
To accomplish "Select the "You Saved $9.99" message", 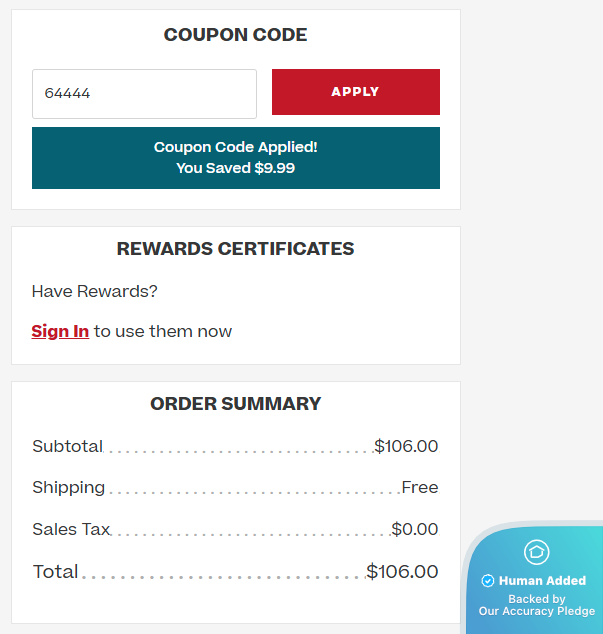I will pos(236,168).
